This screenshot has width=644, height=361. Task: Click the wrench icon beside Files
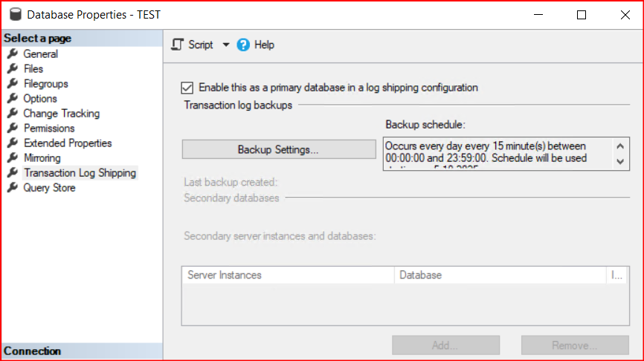pyautogui.click(x=12, y=69)
